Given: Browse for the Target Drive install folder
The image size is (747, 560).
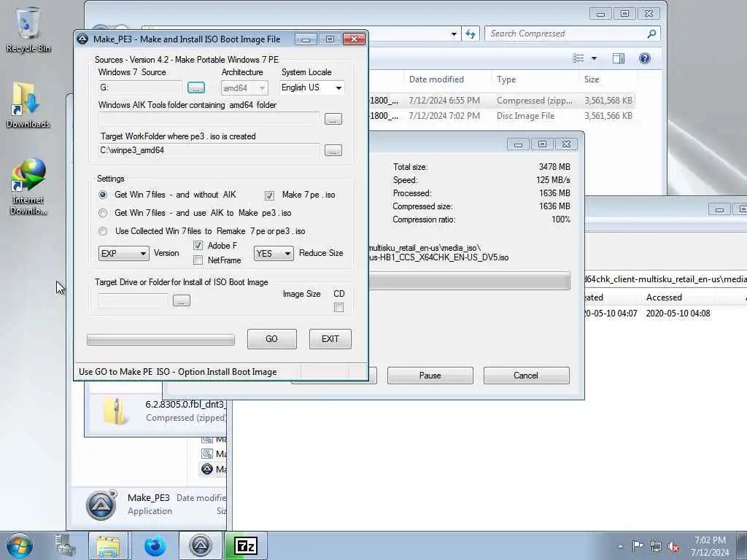Looking at the screenshot, I should click(x=182, y=300).
